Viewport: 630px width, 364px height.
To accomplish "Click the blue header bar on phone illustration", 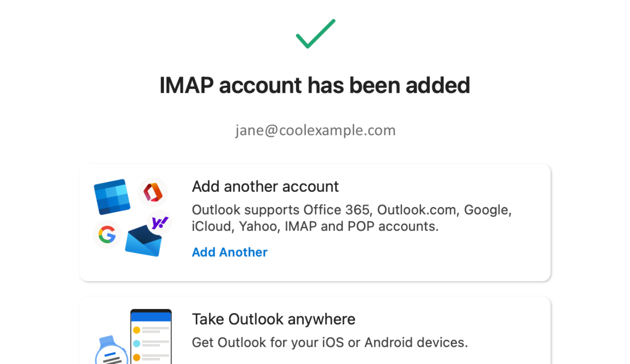I will click(x=151, y=317).
